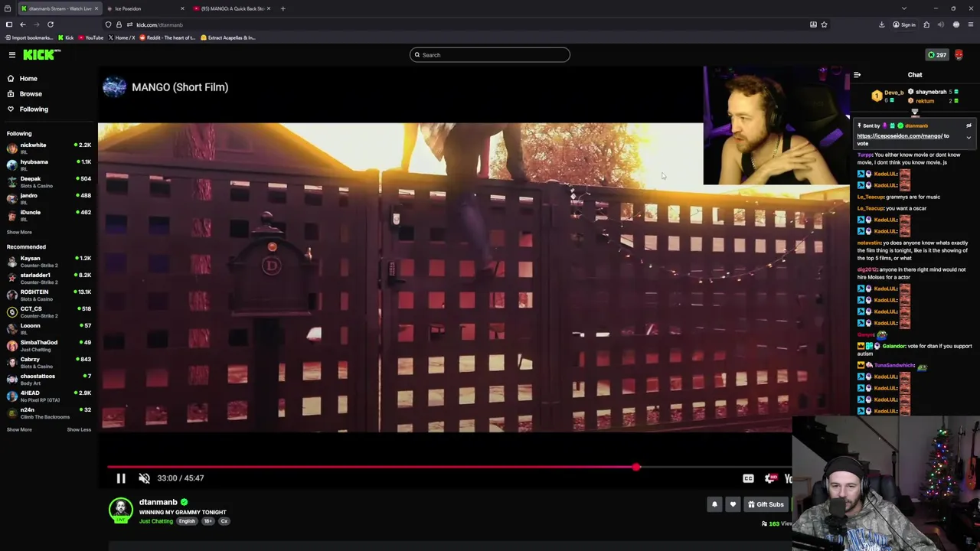Open the SimbaThaGod recommended channel

coord(49,345)
